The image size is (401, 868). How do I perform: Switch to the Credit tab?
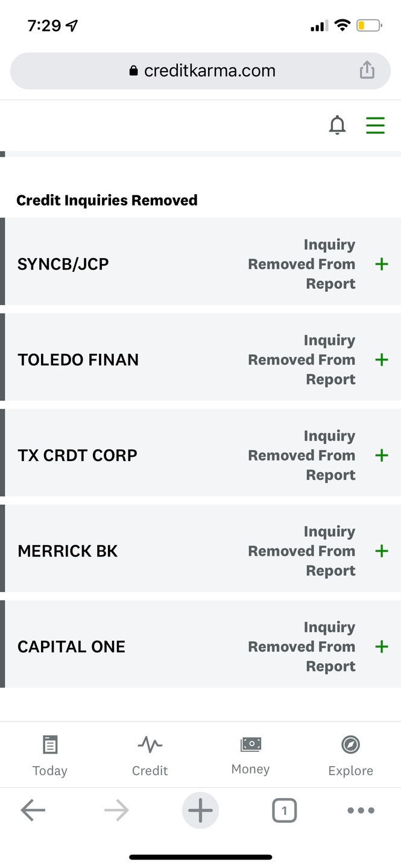coord(150,755)
